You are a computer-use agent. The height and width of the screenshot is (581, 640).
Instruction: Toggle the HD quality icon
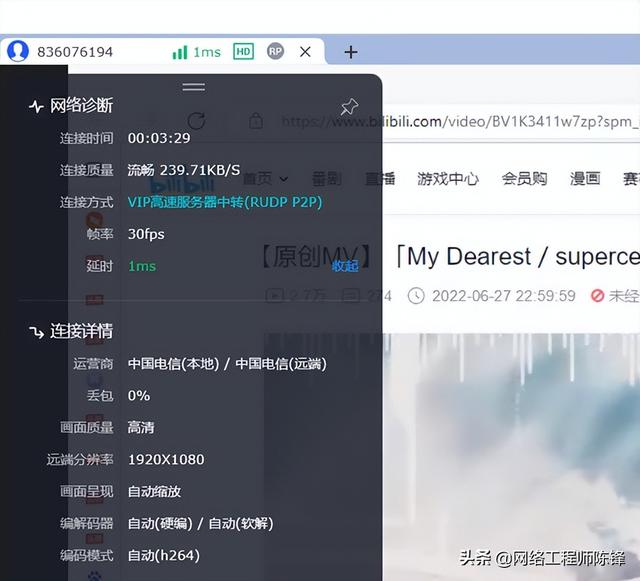[243, 51]
